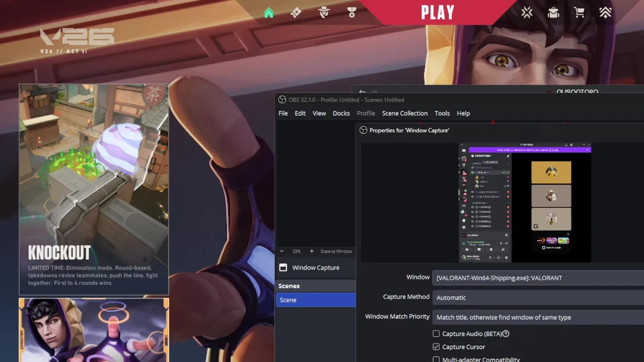Open the Collection backpack icon

coord(553,13)
